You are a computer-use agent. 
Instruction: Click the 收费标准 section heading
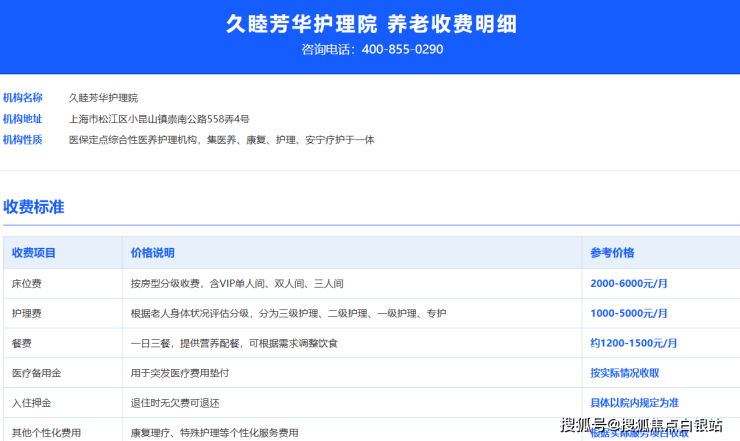(x=34, y=207)
